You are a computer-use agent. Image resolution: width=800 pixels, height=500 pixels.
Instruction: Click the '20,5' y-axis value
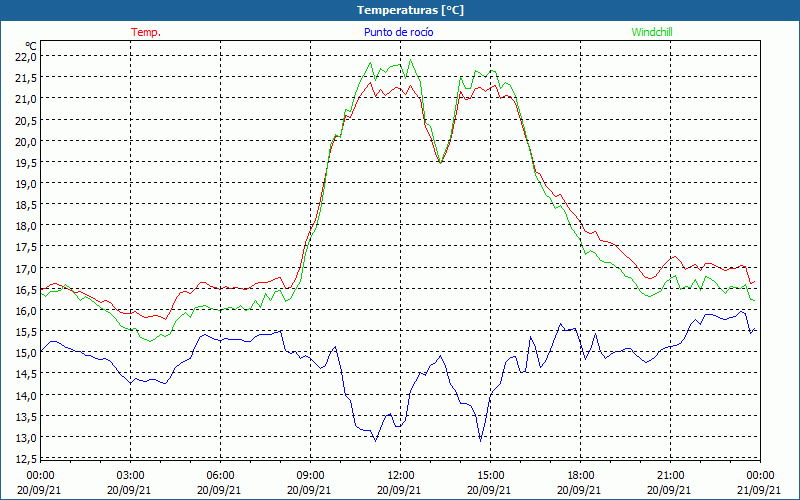point(25,120)
